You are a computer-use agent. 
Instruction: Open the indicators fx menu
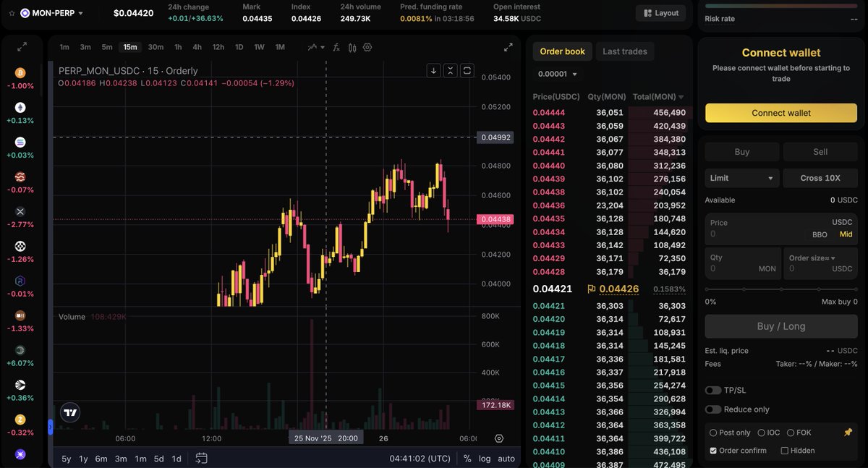336,47
